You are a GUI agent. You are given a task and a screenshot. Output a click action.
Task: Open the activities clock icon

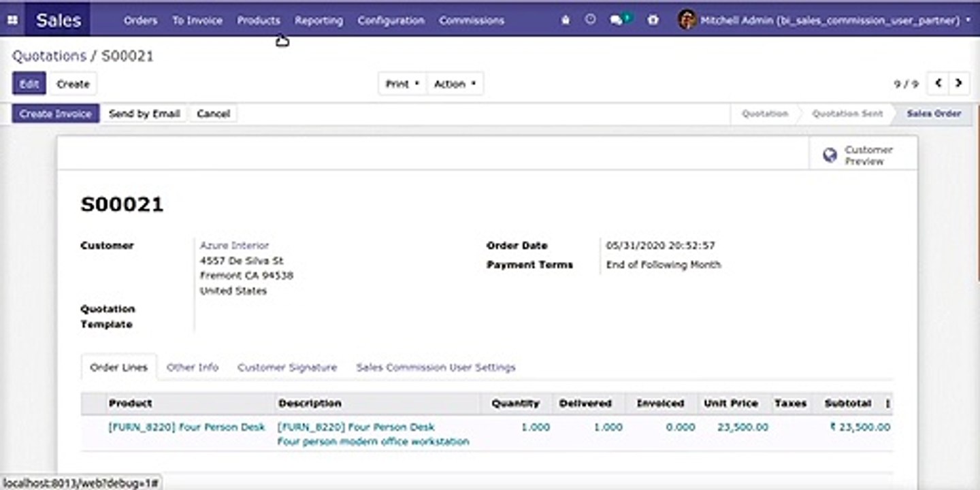point(591,20)
